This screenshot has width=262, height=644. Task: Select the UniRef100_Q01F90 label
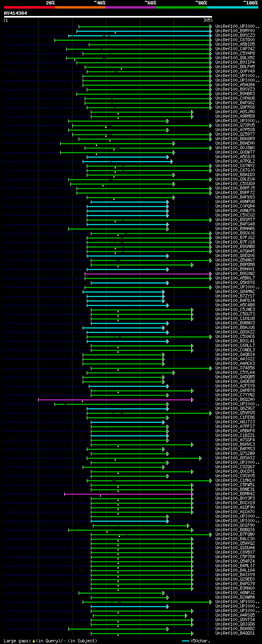click(235, 525)
